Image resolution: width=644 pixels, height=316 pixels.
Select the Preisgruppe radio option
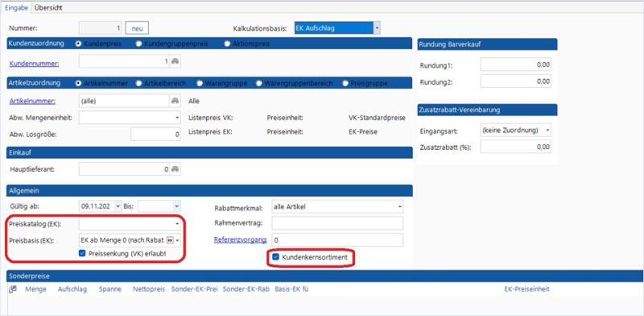tap(345, 83)
